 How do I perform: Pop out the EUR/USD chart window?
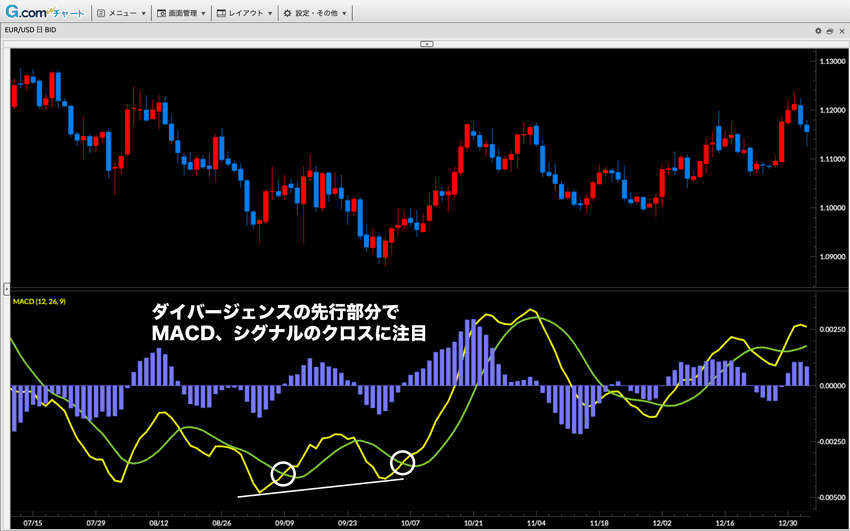pyautogui.click(x=829, y=31)
